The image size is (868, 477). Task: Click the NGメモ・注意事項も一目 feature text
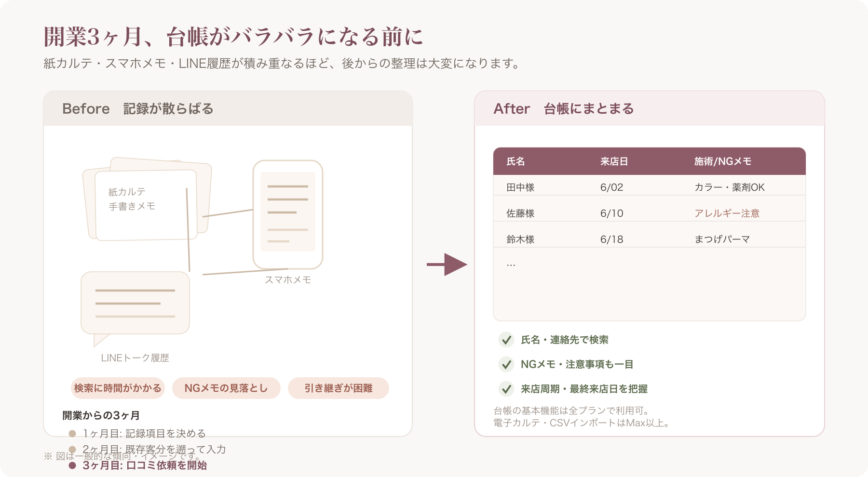click(x=577, y=364)
